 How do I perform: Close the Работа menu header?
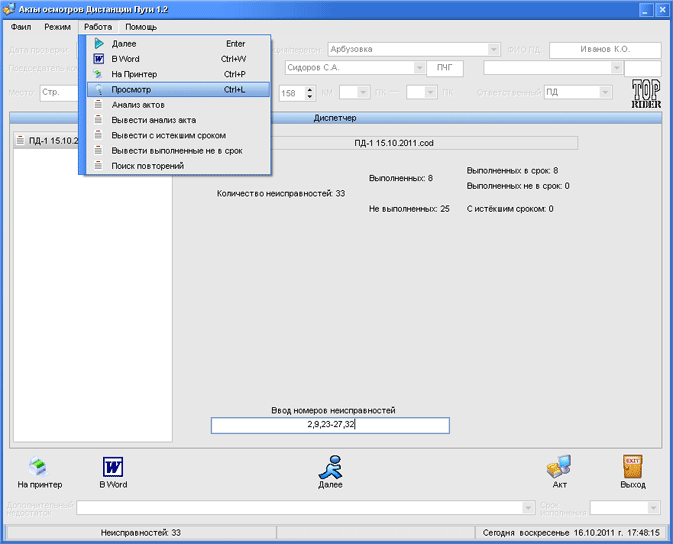(x=98, y=27)
